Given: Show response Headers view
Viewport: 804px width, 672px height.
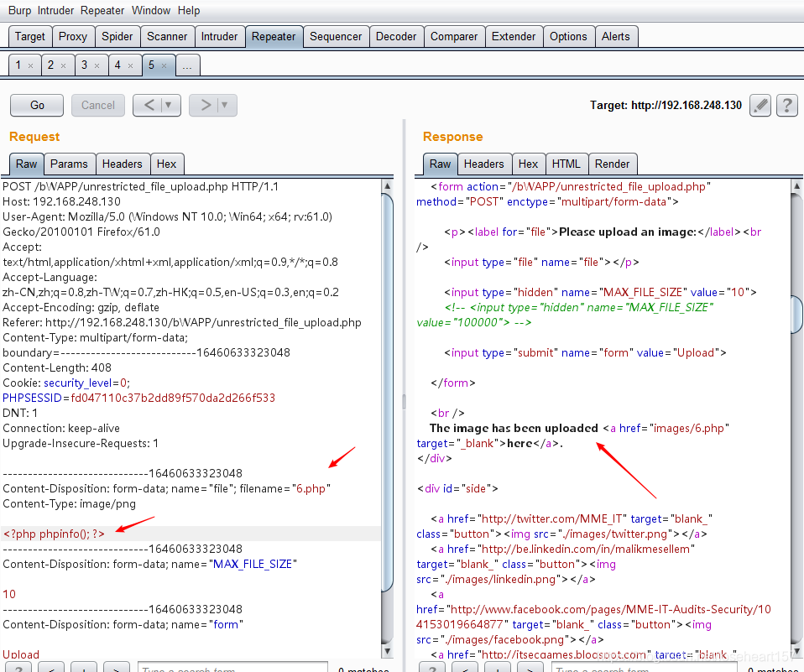Looking at the screenshot, I should point(484,164).
